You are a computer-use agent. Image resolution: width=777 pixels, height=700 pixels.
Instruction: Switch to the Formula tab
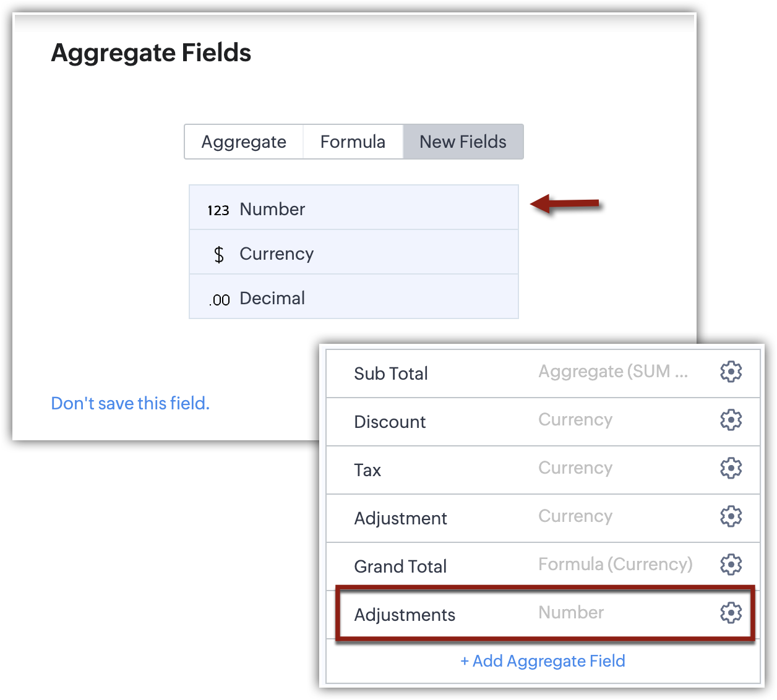tap(353, 142)
